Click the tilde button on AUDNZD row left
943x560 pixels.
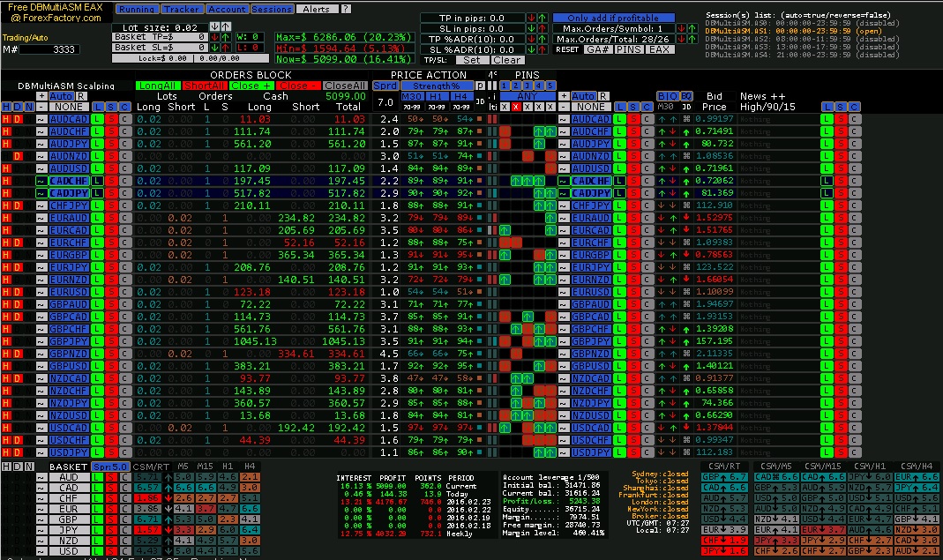pos(41,156)
